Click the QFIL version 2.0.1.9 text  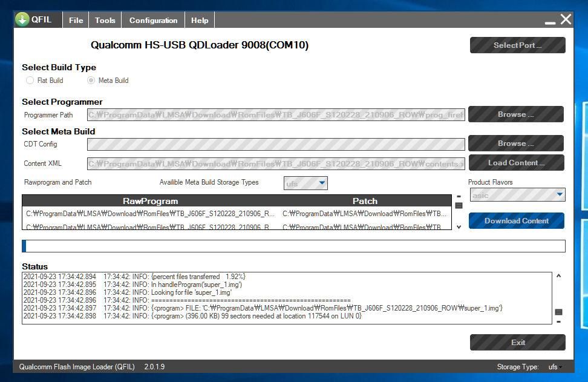154,367
